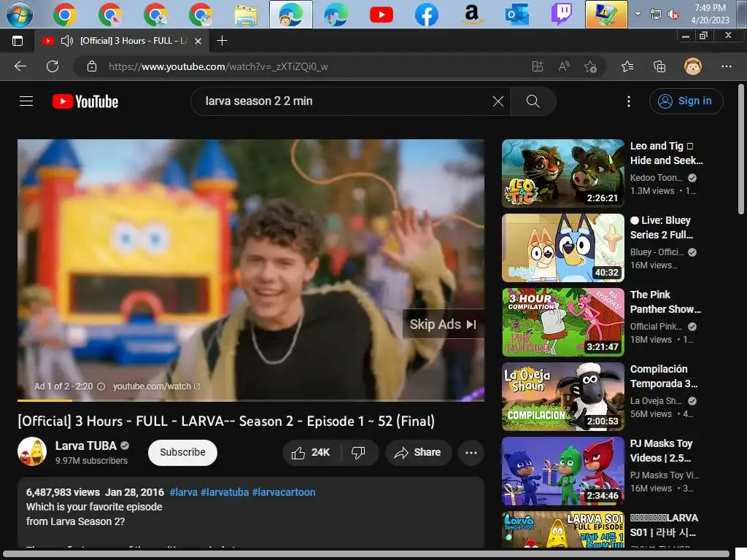Viewport: 747px width, 560px height.
Task: Clear the search text with the X icon
Action: click(498, 101)
